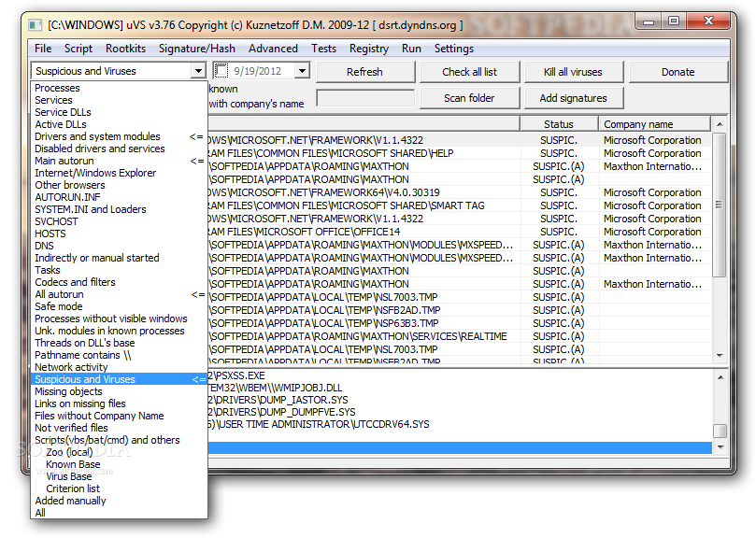Viewport: 756px width, 538px height.
Task: Click the Check all list button
Action: point(469,72)
